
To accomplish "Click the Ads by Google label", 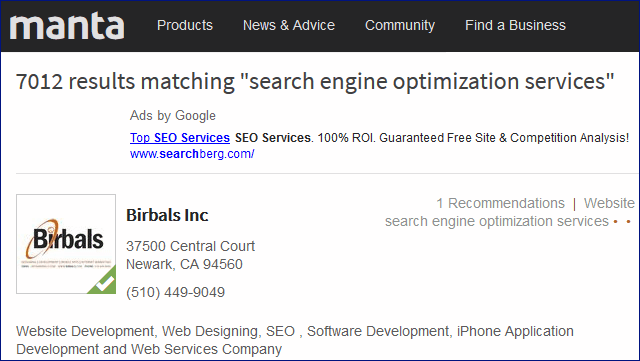I will (x=173, y=116).
